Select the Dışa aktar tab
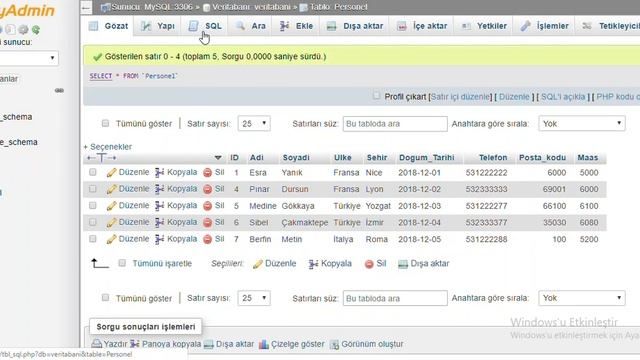This screenshot has width=640, height=360. [355, 26]
